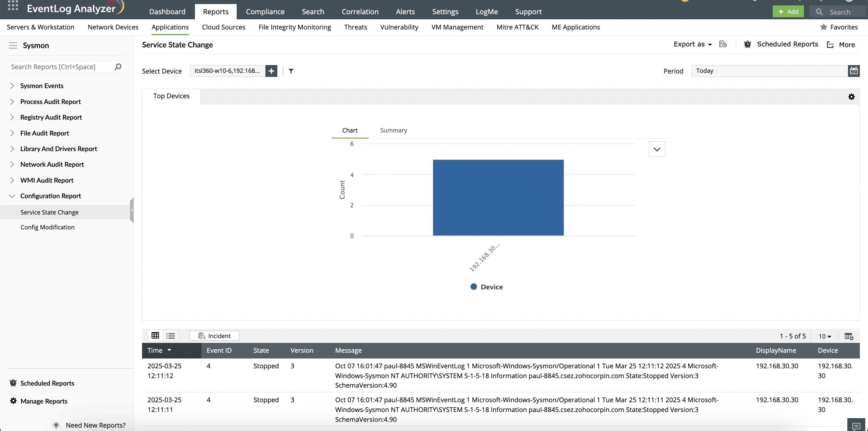Click the plus icon to add device
Viewport: 868px width, 431px height.
tap(271, 71)
